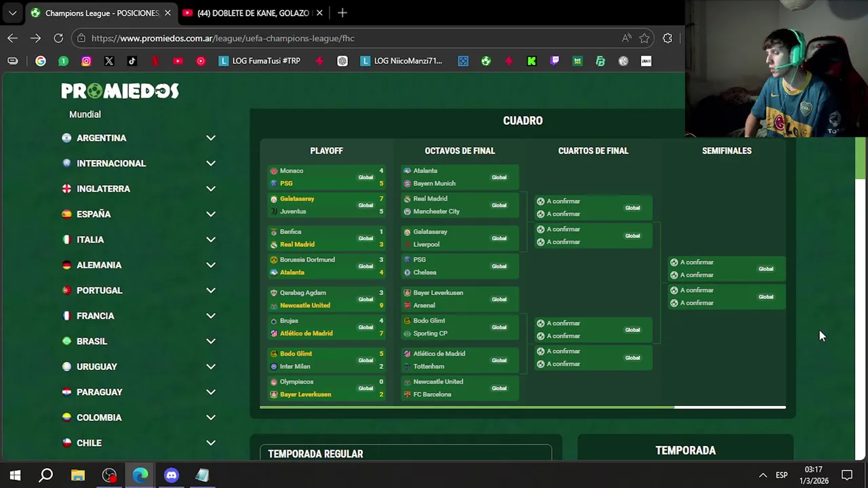The height and width of the screenshot is (488, 868).
Task: Switch to the DOBLETE DE KANE YouTube tab
Action: pyautogui.click(x=252, y=13)
